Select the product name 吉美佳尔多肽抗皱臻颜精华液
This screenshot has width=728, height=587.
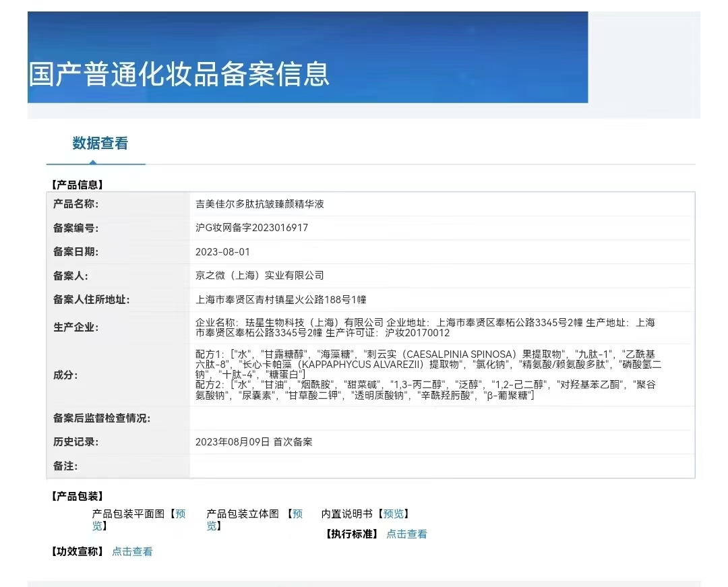[259, 204]
